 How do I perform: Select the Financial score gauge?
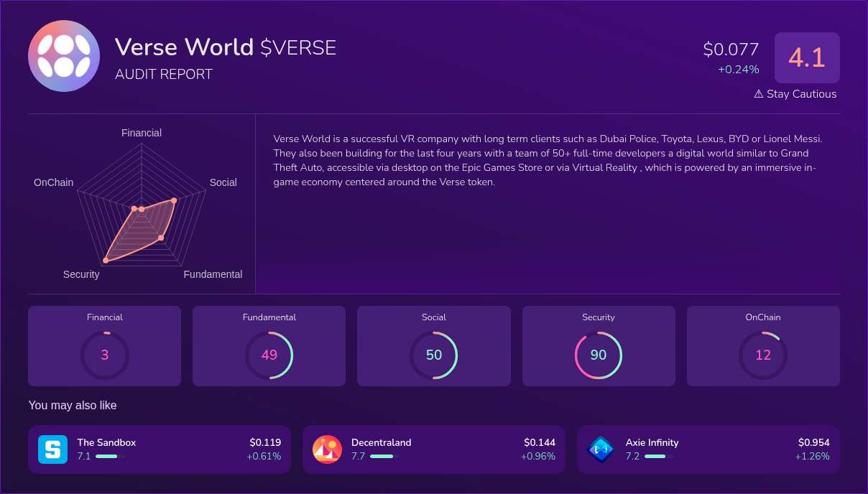point(105,355)
